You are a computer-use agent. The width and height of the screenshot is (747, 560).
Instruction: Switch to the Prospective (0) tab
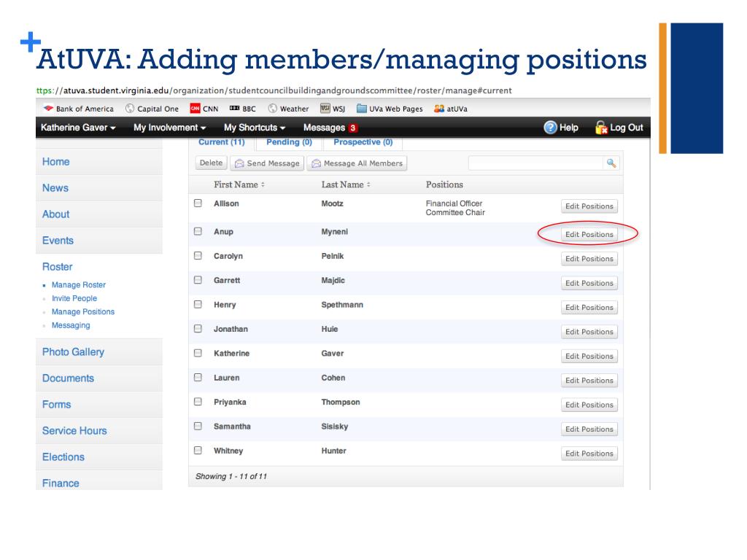pos(363,142)
